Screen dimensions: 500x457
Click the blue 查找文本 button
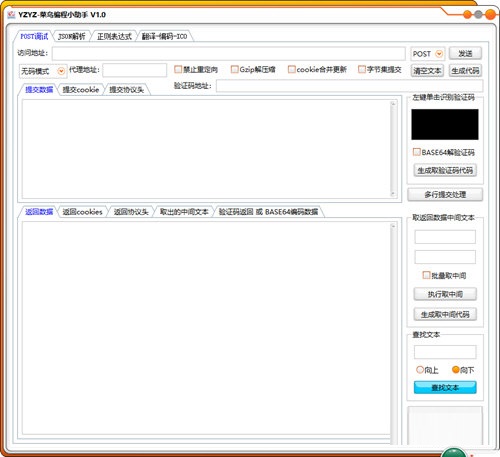[445, 387]
